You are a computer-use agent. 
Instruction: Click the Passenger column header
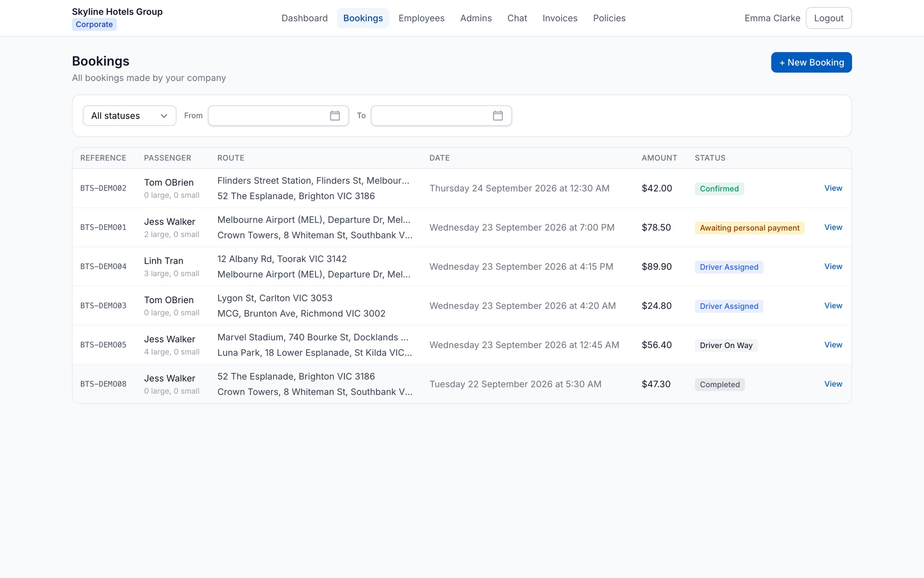(168, 158)
